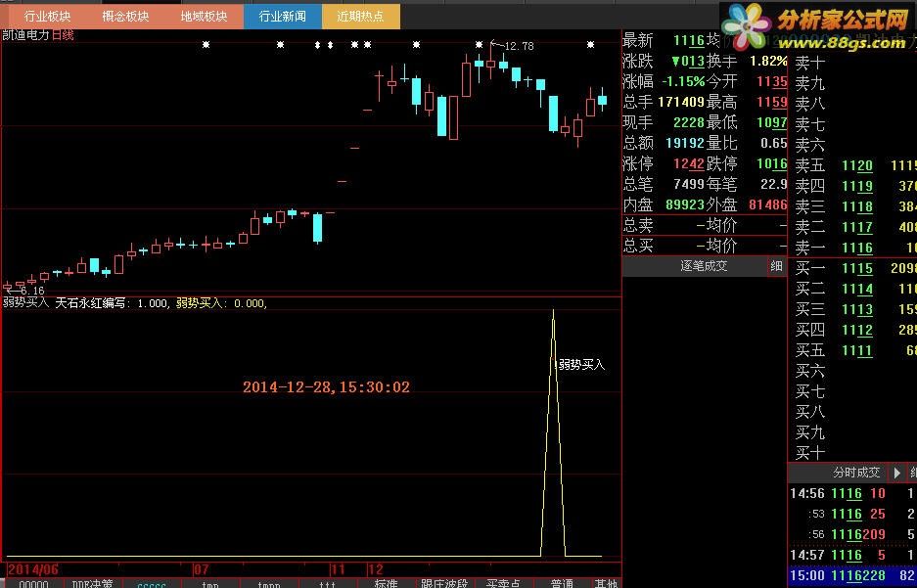Click the 总买 row label
917x588 pixels.
click(x=638, y=246)
